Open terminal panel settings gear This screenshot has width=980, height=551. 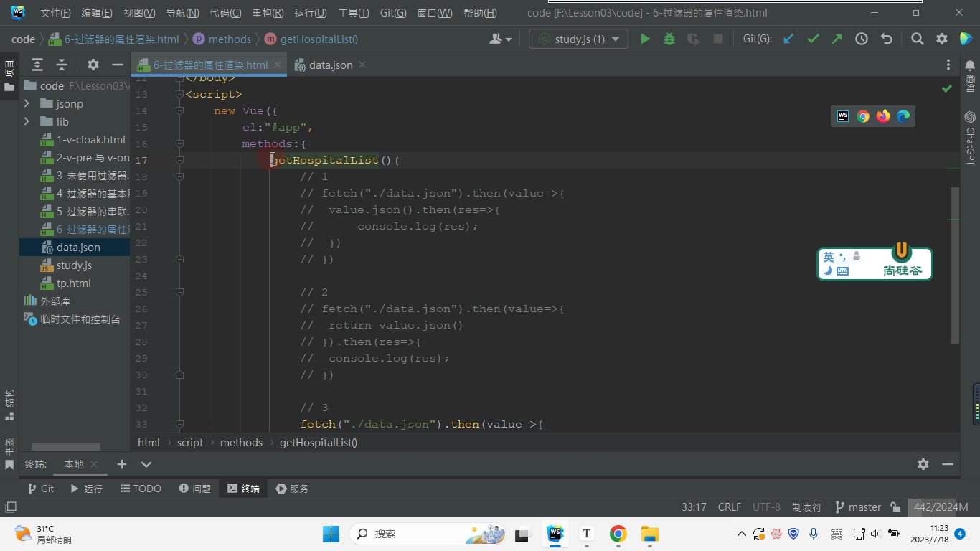[x=923, y=464]
